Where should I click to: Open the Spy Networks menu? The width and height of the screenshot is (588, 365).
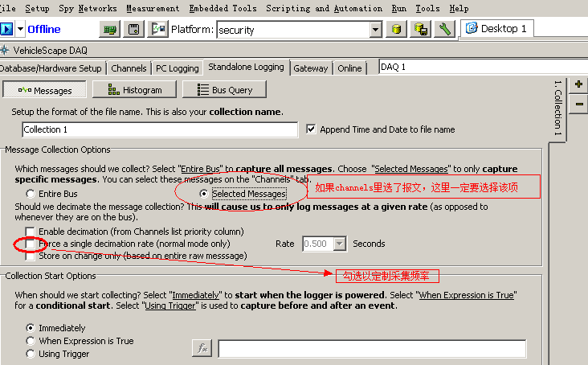coord(87,8)
